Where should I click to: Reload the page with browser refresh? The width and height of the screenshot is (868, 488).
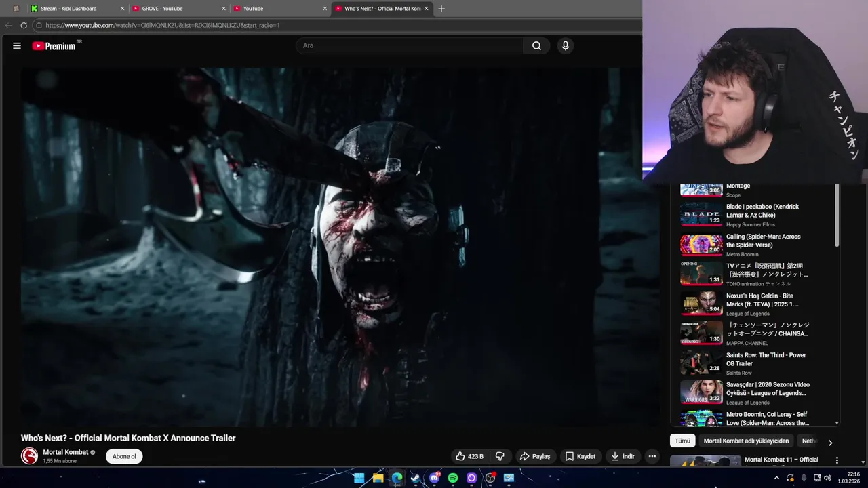coord(24,25)
